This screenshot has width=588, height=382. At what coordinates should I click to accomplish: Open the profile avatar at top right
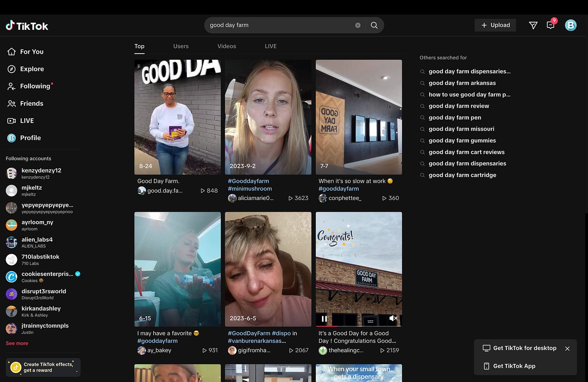pos(571,25)
